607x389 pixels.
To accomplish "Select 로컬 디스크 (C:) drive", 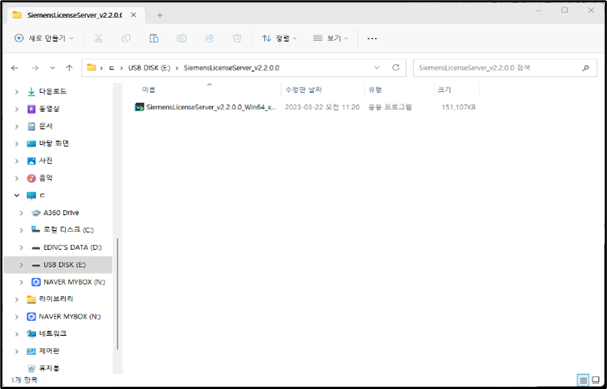I will click(x=69, y=230).
